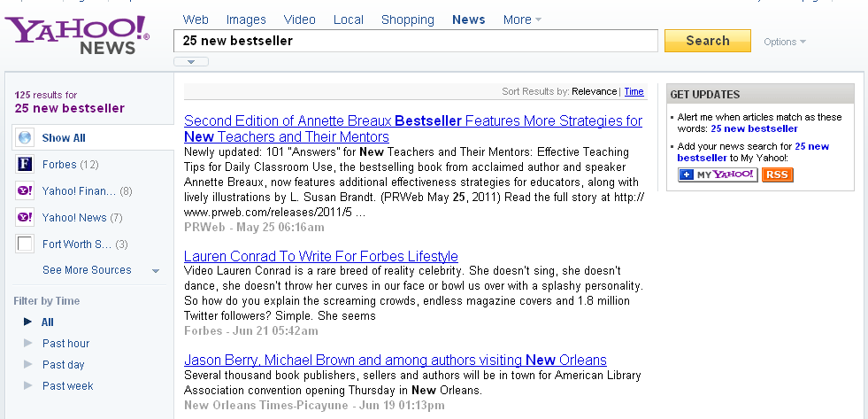The width and height of the screenshot is (868, 419).
Task: Filter results to Past week
Action: [68, 385]
